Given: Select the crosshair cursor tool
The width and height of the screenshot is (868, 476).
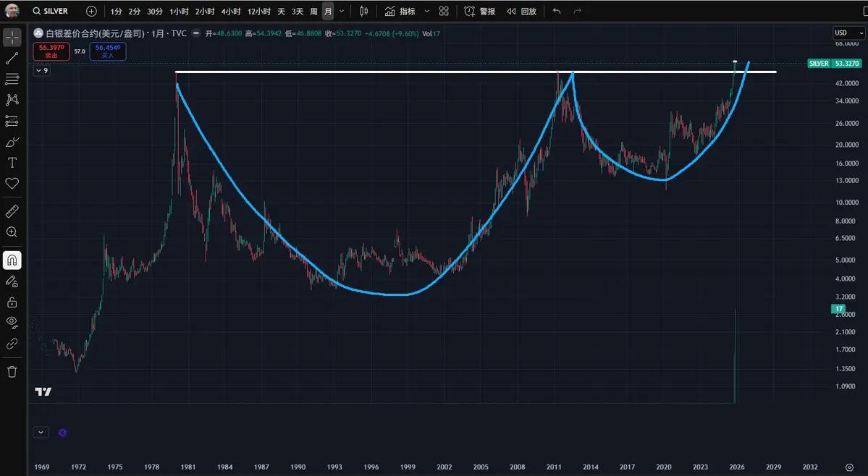Looking at the screenshot, I should click(x=12, y=37).
